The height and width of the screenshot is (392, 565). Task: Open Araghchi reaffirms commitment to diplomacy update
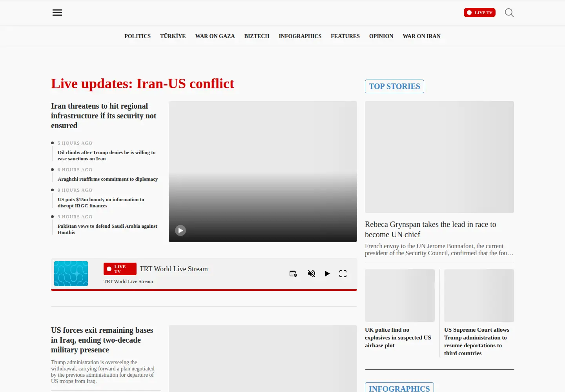108,179
